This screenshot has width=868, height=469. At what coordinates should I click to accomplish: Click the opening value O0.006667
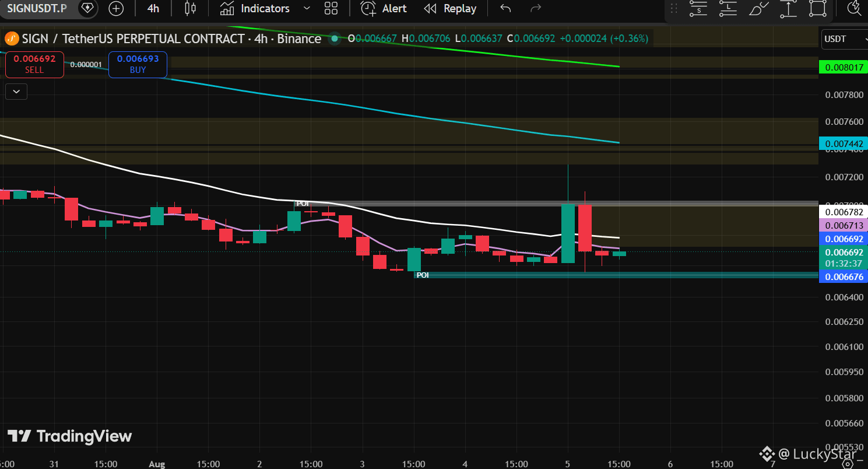pyautogui.click(x=372, y=38)
